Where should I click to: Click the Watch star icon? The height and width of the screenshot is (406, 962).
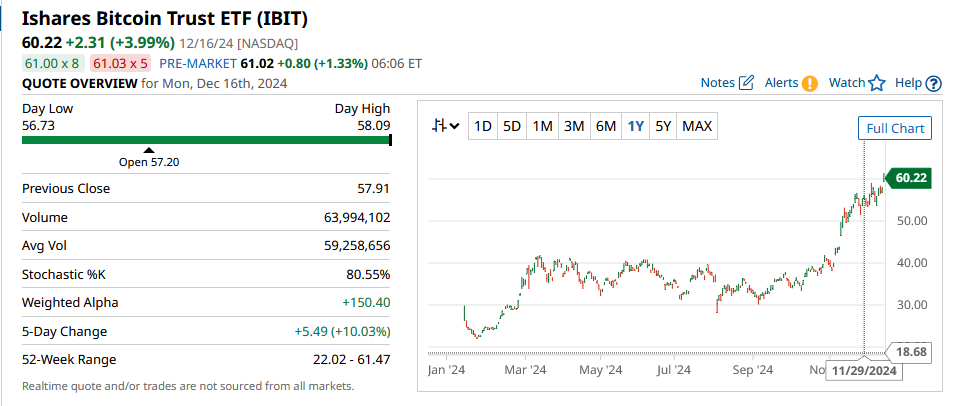tap(877, 83)
